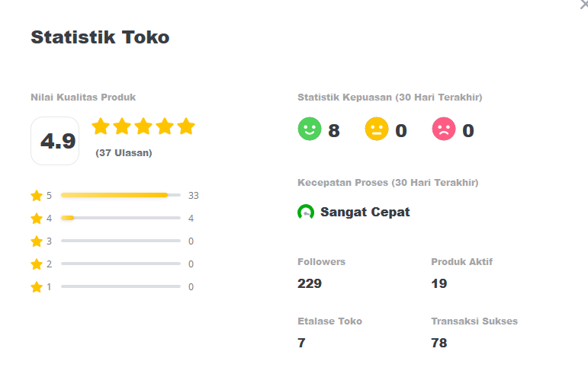588x390 pixels.
Task: Click the star icon beside rating 3
Action: tap(37, 241)
